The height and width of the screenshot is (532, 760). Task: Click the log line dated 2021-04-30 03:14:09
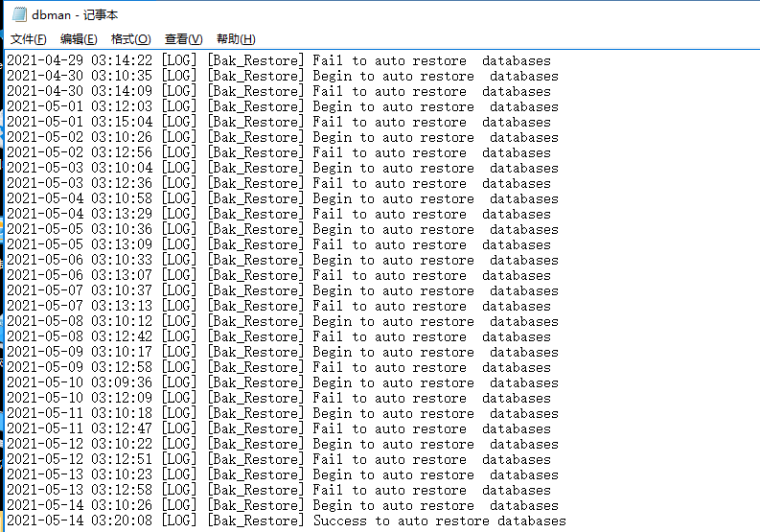279,91
